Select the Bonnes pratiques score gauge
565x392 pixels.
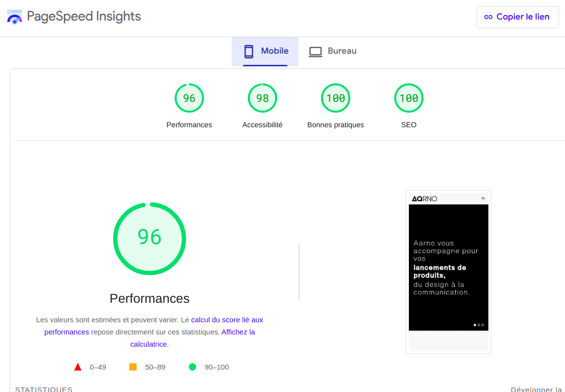pos(336,98)
